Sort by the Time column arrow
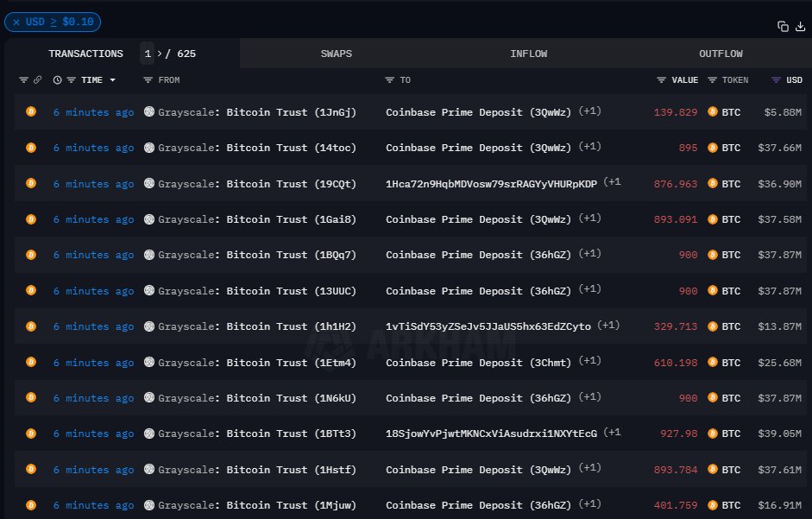 (x=112, y=79)
